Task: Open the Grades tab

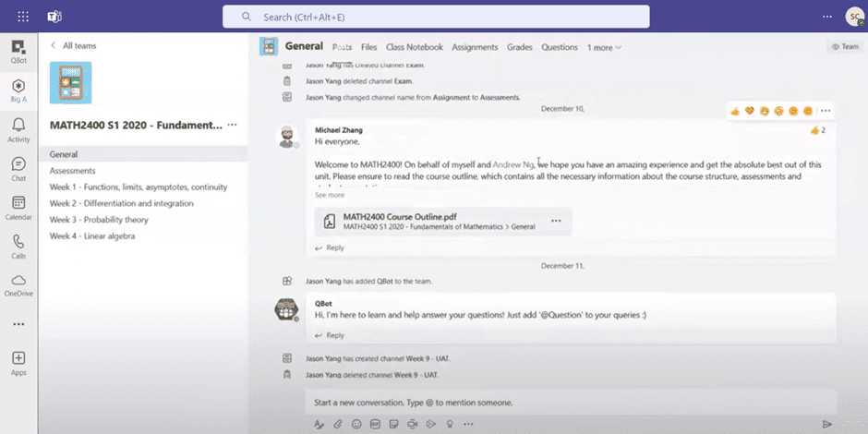Action: click(519, 48)
